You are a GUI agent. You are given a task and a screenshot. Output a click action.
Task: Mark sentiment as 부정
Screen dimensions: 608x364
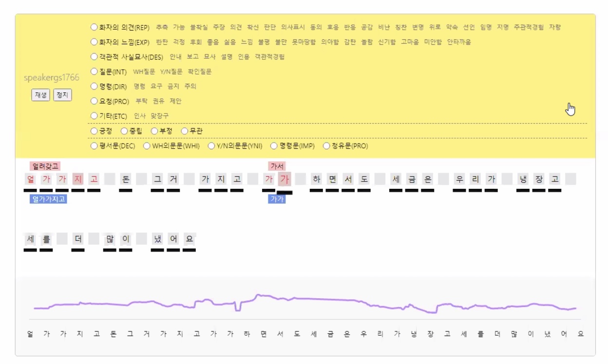point(154,131)
